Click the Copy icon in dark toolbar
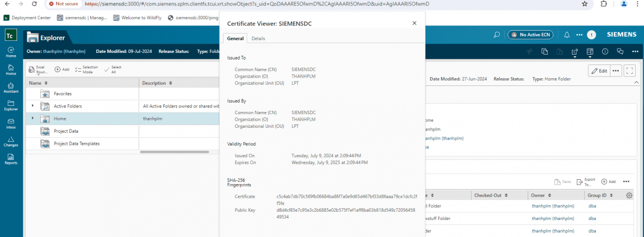 click(545, 51)
